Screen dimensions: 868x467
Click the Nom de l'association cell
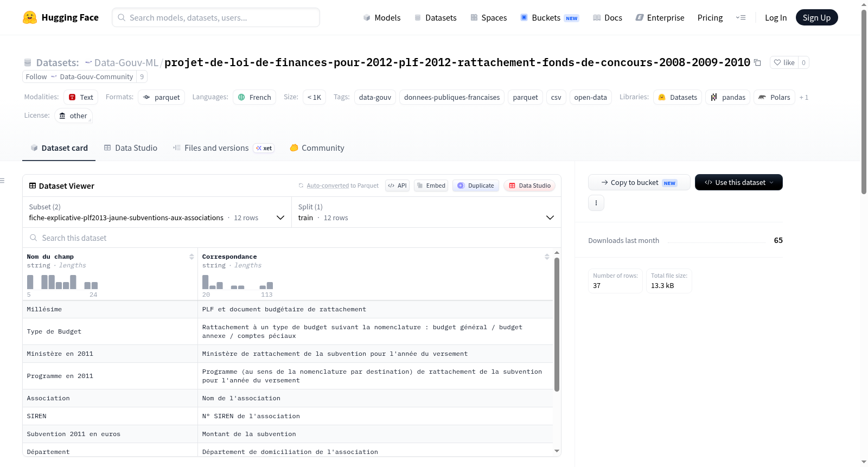tap(375, 398)
